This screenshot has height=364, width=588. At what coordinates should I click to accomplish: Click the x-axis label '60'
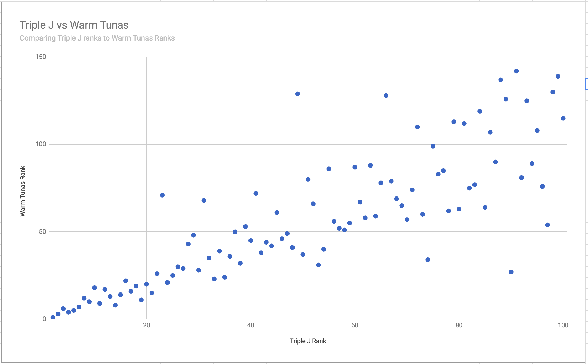(x=355, y=325)
